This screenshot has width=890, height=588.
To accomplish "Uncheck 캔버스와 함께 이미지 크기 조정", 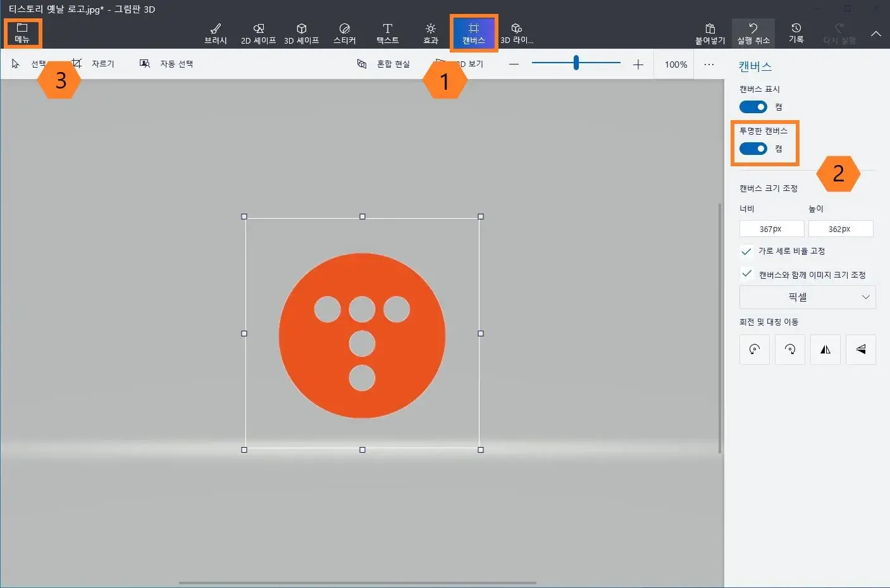I will coord(746,274).
